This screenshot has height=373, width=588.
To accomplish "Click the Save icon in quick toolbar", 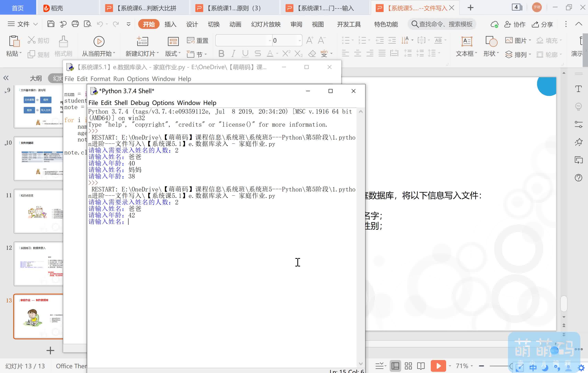I will tap(51, 24).
